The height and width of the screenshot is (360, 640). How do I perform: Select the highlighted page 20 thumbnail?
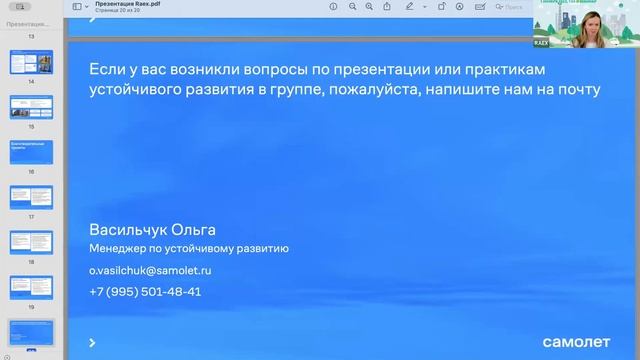click(31, 333)
